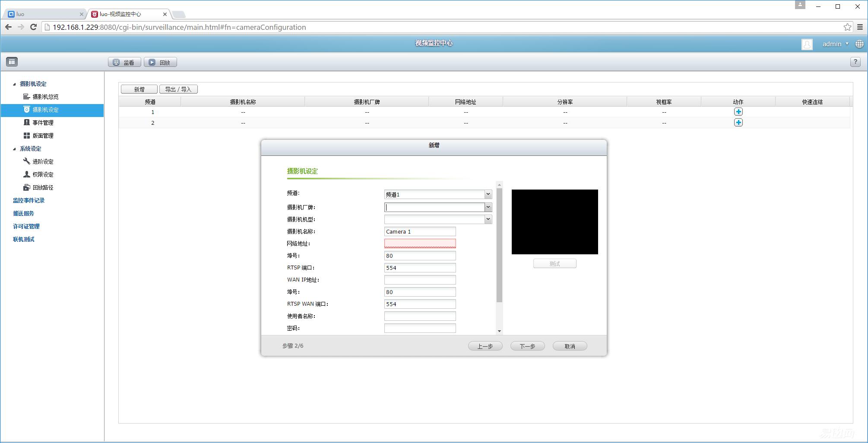Open the help question mark icon
Viewport: 868px width, 443px height.
[855, 62]
